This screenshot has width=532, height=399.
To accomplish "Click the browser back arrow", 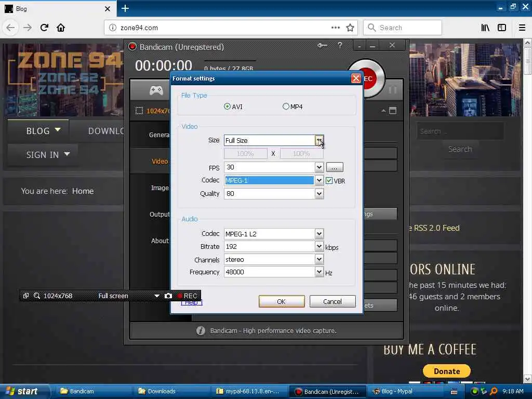I will 10,28.
